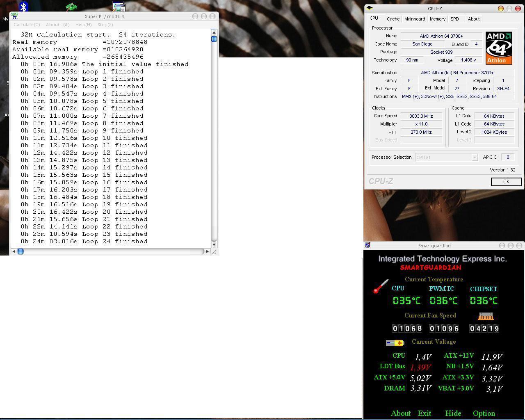Click the Smartguardian title bar icon
525x420 pixels.
(367, 245)
